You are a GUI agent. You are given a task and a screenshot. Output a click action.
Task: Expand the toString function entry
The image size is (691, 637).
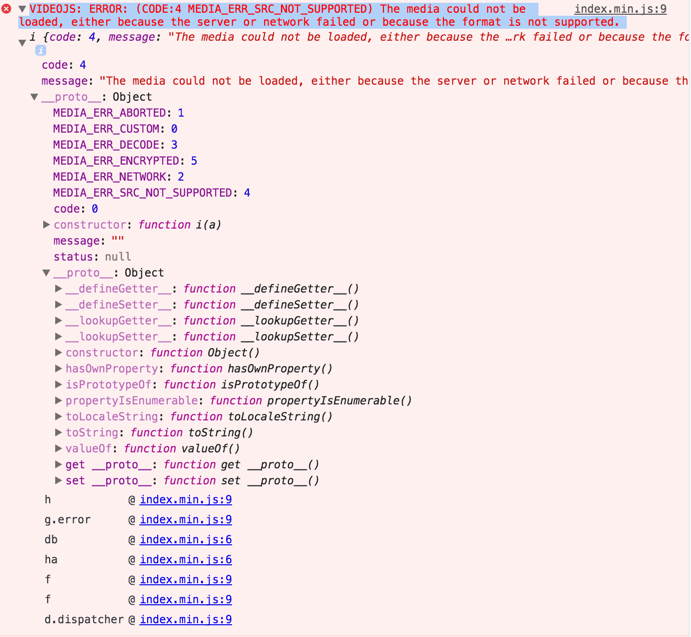tap(58, 432)
